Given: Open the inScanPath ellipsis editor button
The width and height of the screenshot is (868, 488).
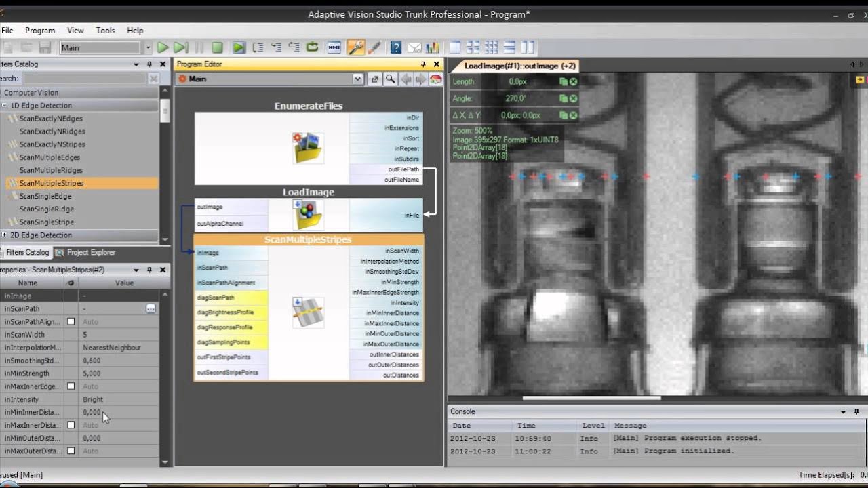Looking at the screenshot, I should (x=151, y=309).
